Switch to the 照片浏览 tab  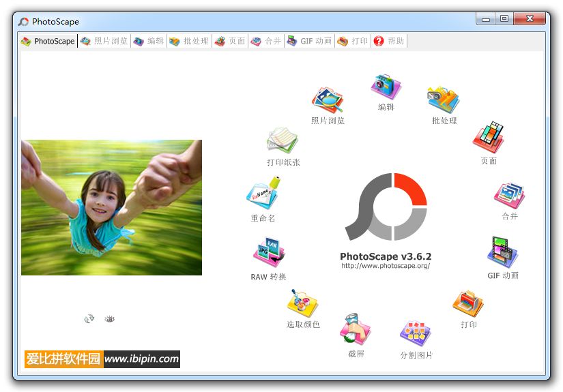[104, 41]
